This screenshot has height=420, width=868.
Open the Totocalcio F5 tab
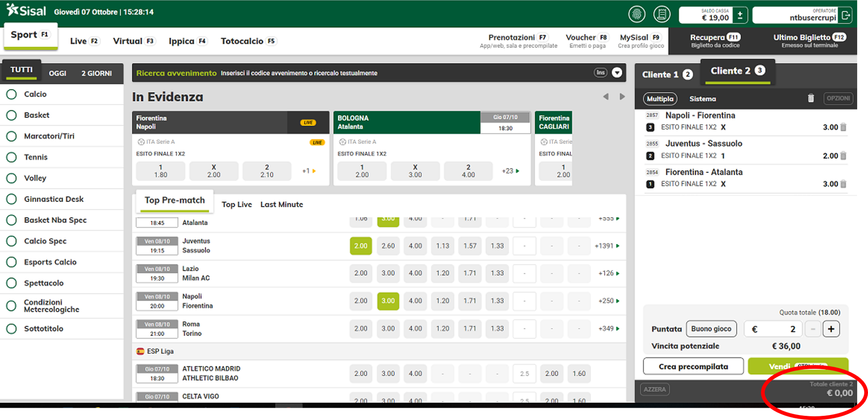coord(248,41)
